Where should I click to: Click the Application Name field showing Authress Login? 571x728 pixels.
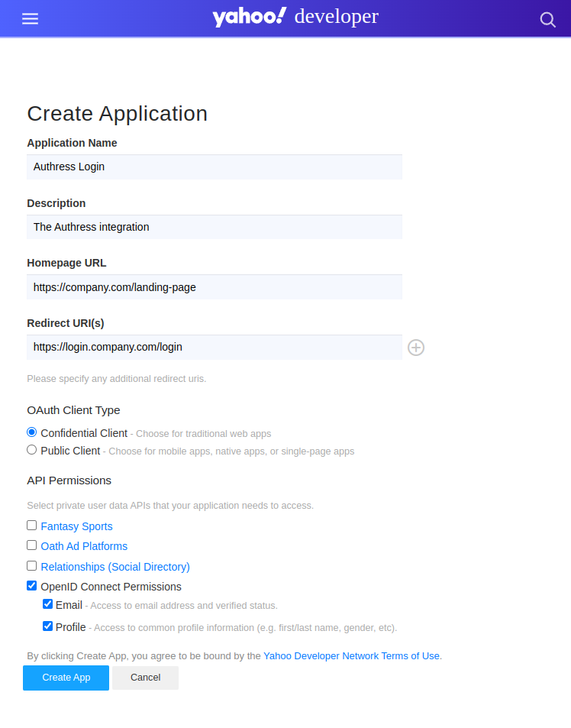214,167
